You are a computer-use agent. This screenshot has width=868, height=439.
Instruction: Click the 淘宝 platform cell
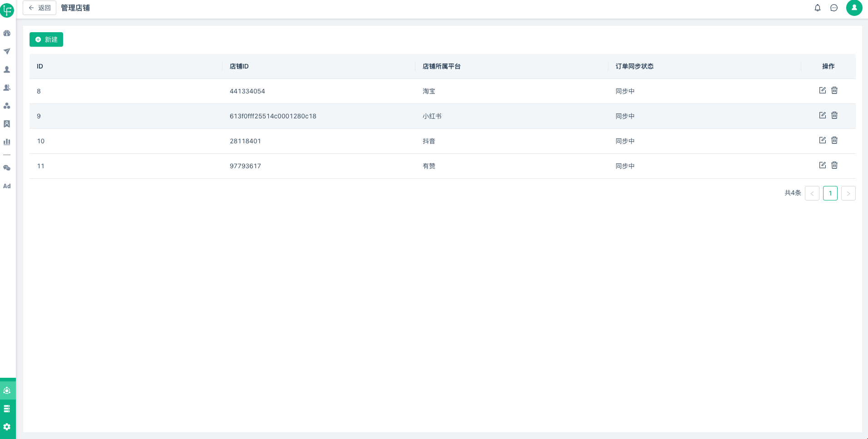[429, 91]
